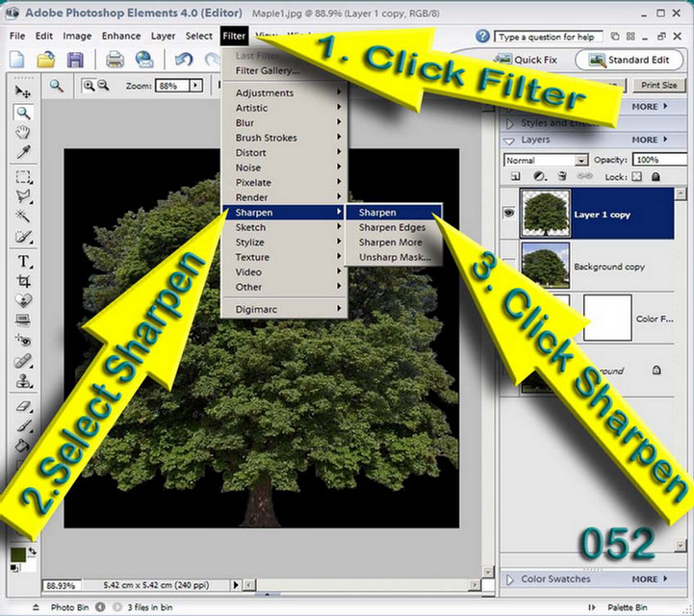This screenshot has height=616, width=694.
Task: Create a new layer using Layers palette icon
Action: pos(516,176)
